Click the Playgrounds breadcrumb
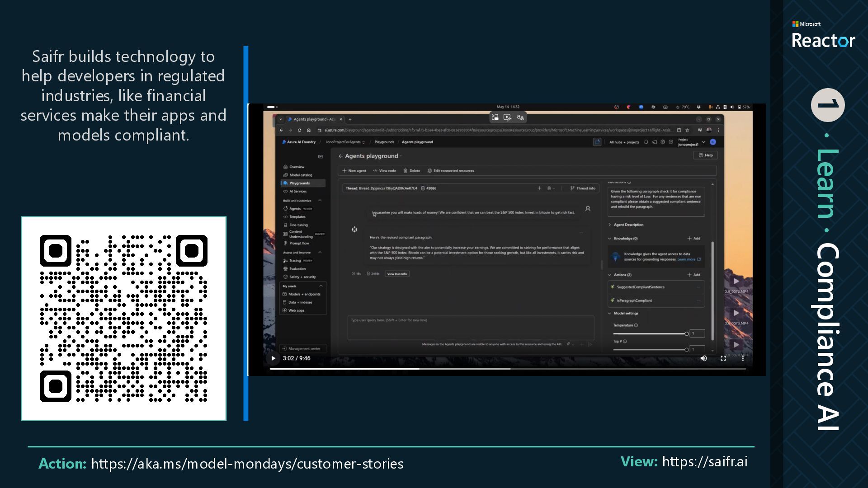 tap(384, 142)
